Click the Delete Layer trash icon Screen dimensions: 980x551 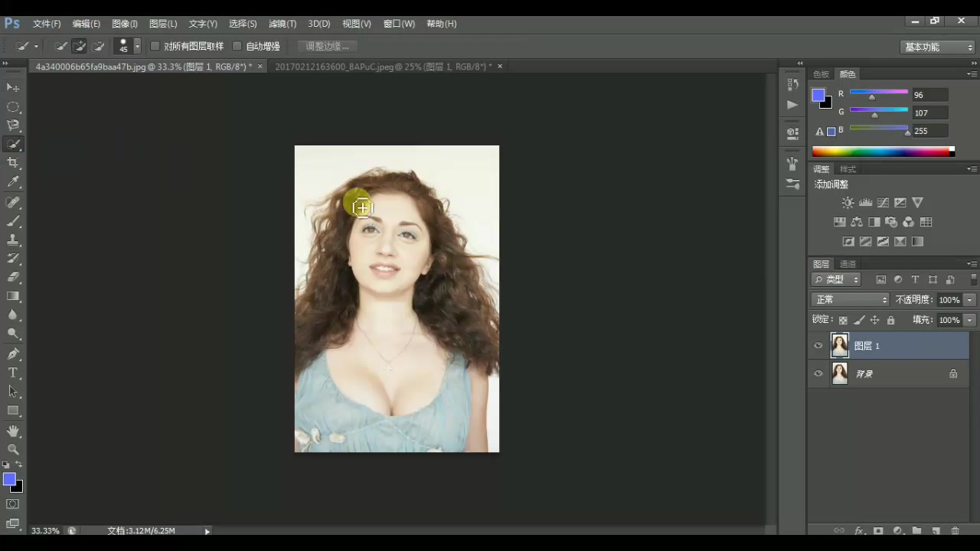[x=955, y=530]
